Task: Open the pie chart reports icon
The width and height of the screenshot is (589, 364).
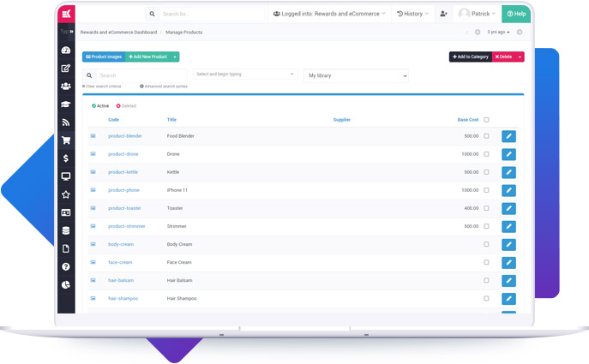Action: pos(66,284)
